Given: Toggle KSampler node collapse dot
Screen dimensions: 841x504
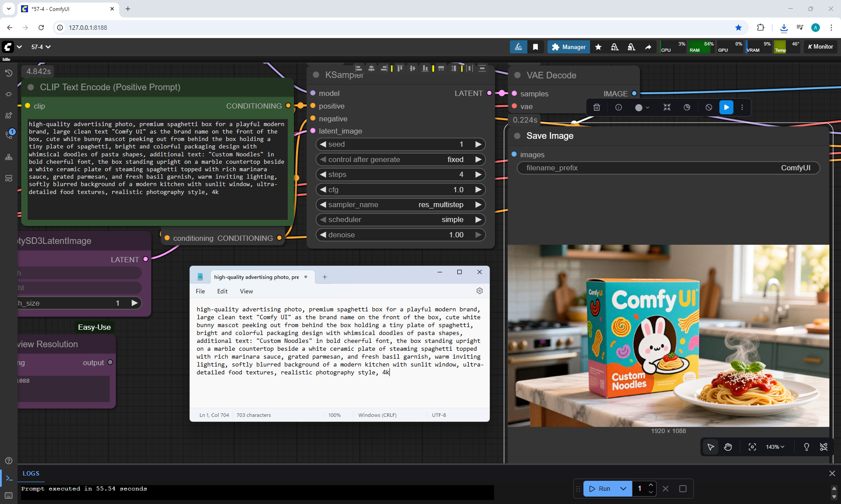Looking at the screenshot, I should click(316, 75).
